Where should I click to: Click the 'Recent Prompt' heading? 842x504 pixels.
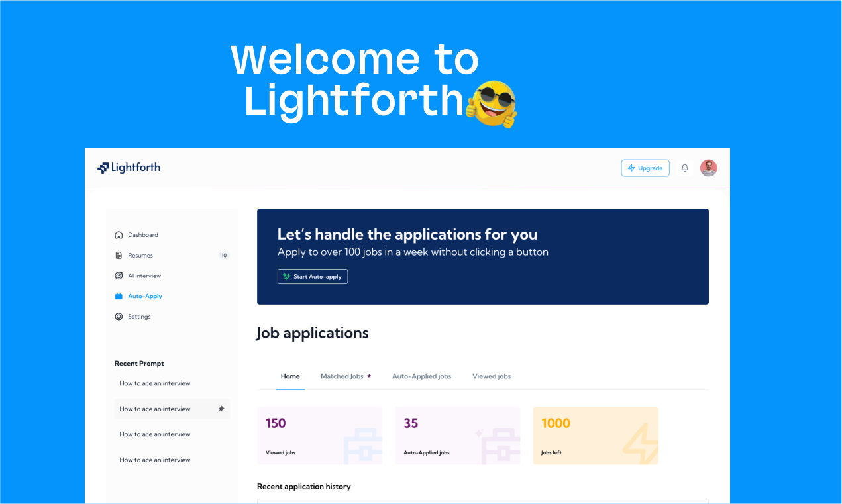point(139,364)
